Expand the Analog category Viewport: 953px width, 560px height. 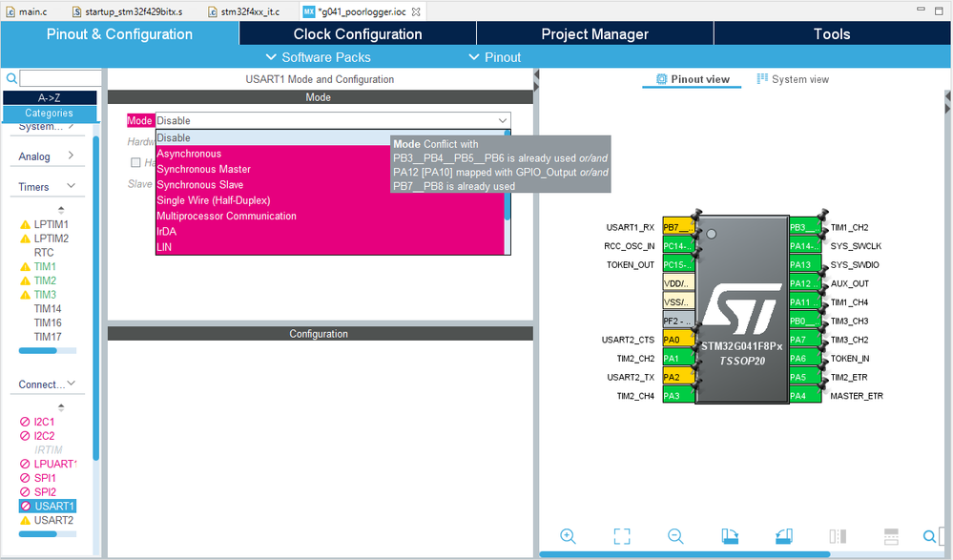tap(72, 156)
